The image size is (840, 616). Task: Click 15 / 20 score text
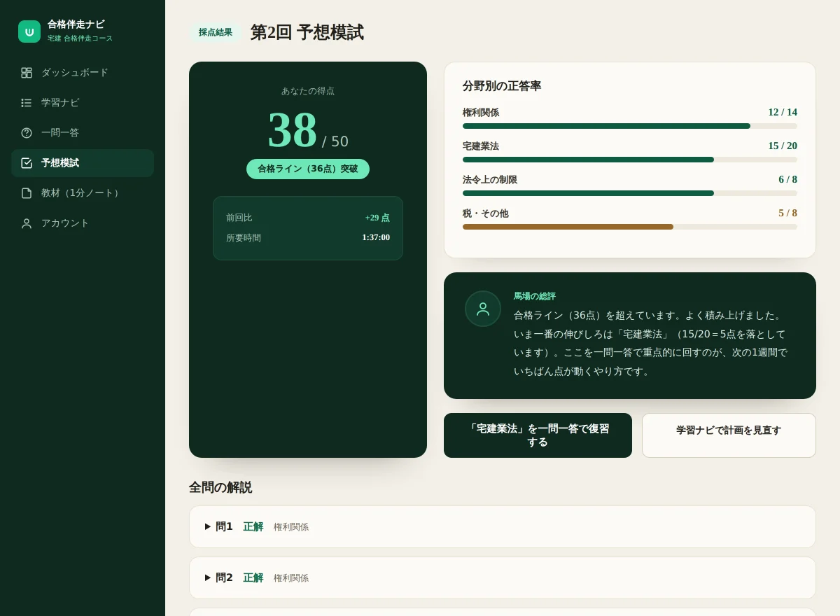click(x=783, y=146)
